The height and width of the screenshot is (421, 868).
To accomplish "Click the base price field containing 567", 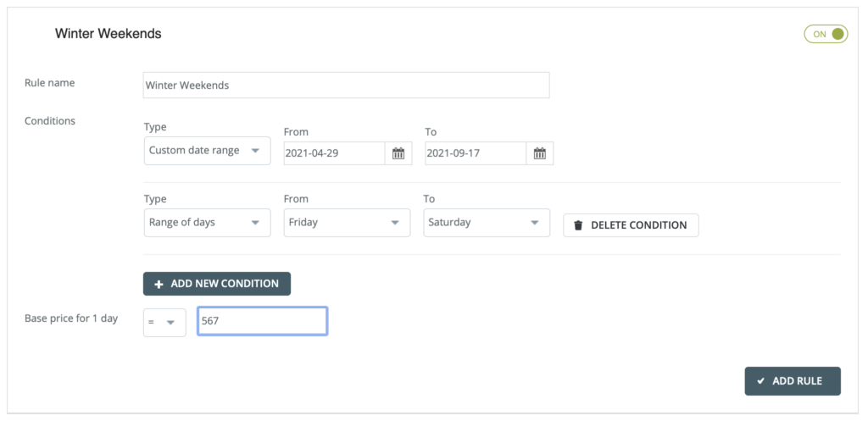I will [x=262, y=322].
